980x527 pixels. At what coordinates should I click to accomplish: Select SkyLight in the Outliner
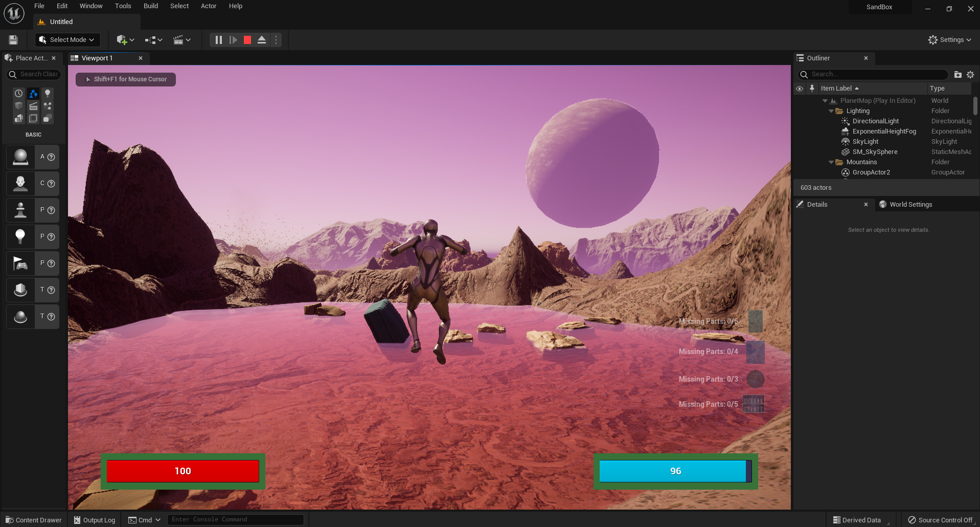click(865, 142)
